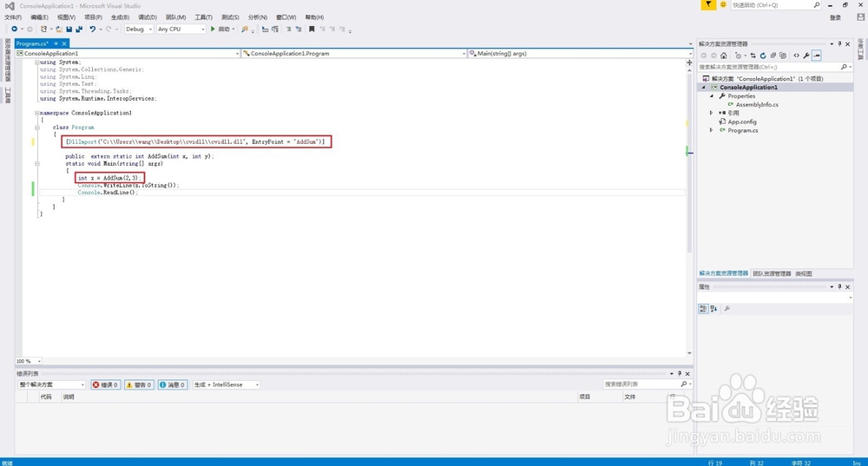
Task: Open the Build + IntelliSense dropdown
Action: (226, 384)
